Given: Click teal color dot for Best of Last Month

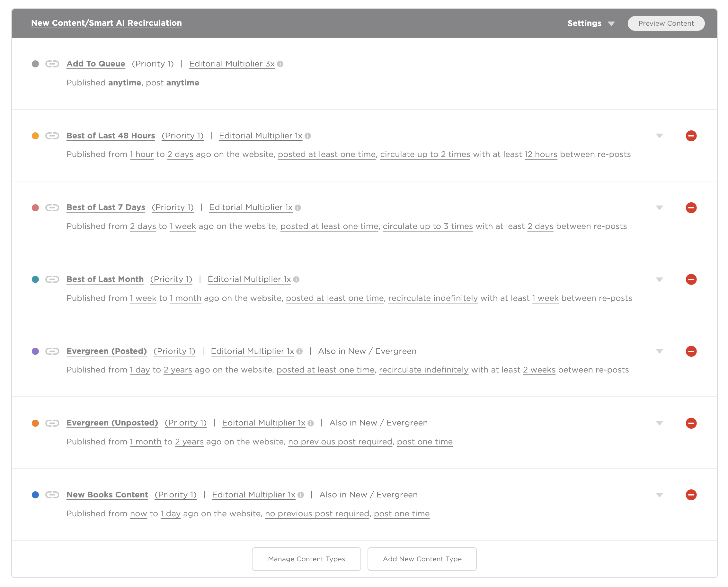Looking at the screenshot, I should (35, 279).
